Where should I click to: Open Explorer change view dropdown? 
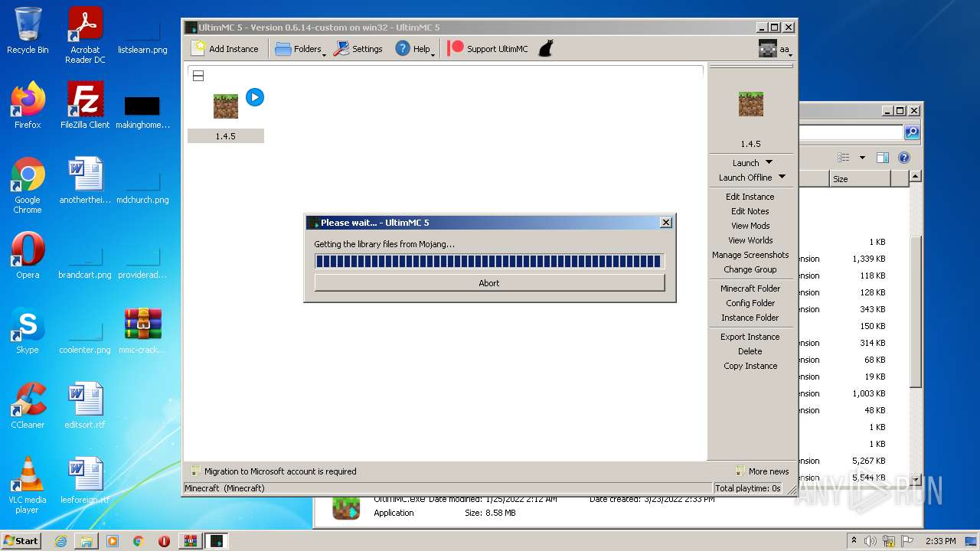click(862, 158)
